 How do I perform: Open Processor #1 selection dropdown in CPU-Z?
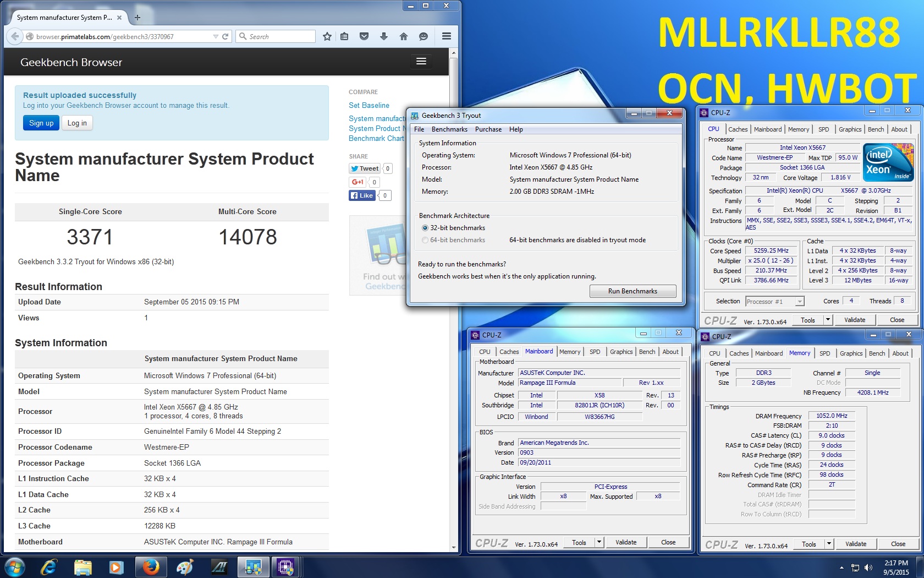click(x=775, y=301)
